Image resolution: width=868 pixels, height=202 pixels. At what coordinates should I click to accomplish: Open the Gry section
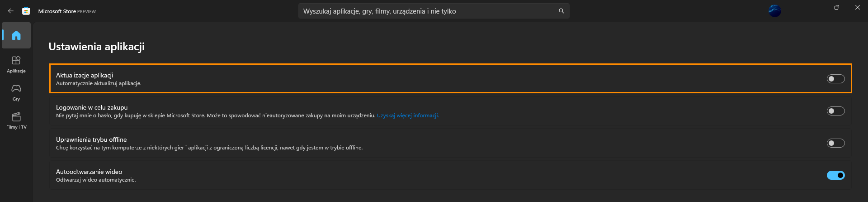pos(16,92)
